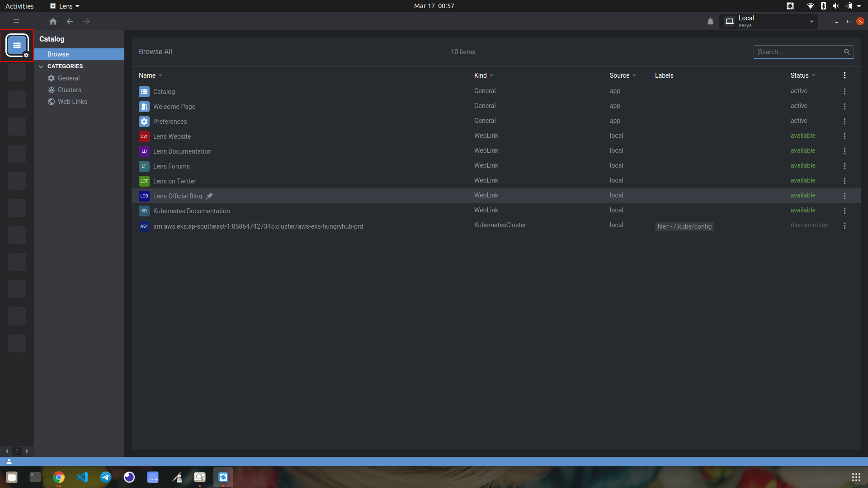This screenshot has height=488, width=868.
Task: Collapse the CATEGORIES section
Action: tap(41, 66)
